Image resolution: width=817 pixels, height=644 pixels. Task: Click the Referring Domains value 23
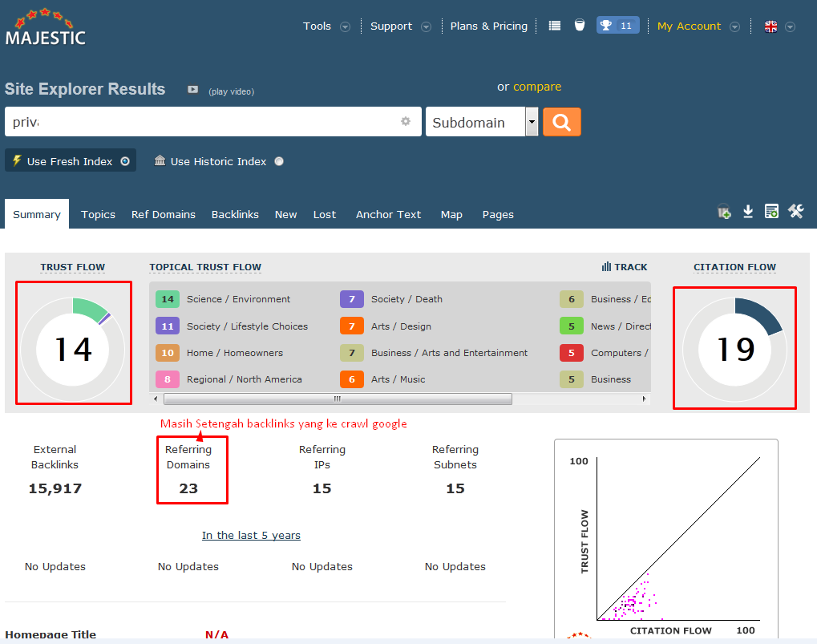tap(188, 488)
